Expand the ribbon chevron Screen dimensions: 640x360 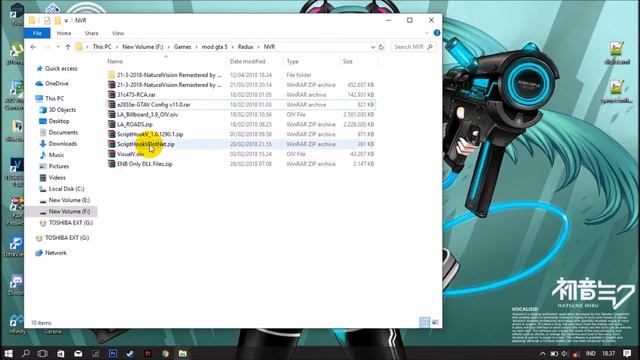(427, 33)
